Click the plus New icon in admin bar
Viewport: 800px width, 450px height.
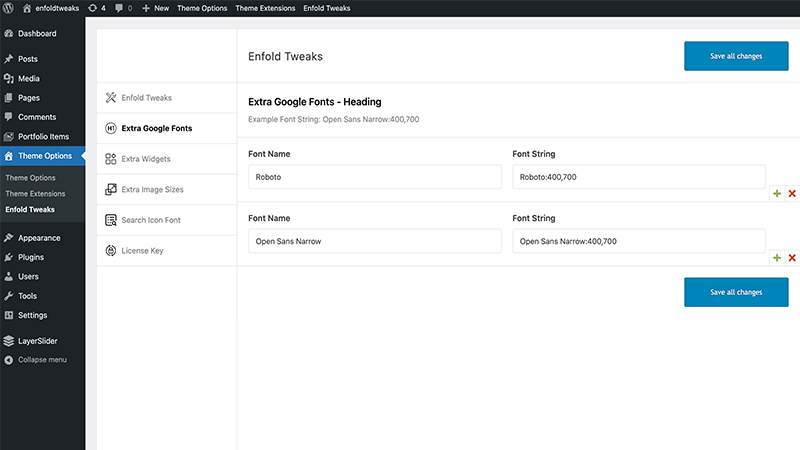(x=146, y=8)
